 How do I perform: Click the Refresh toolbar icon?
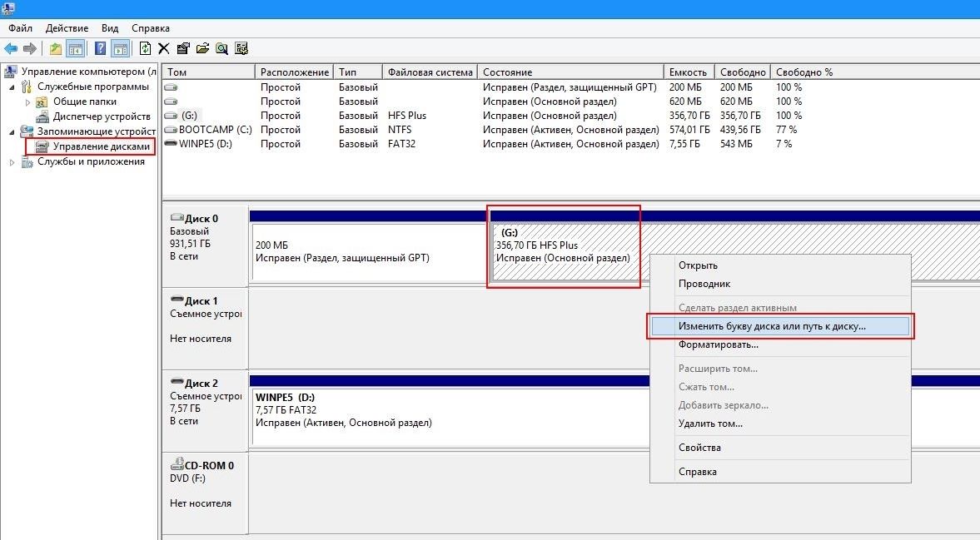click(x=145, y=49)
